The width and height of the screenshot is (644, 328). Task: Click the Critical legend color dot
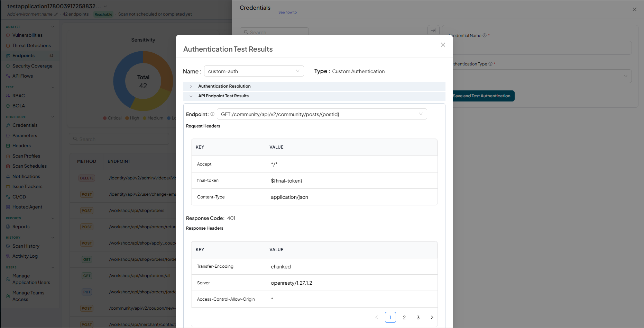coord(105,118)
